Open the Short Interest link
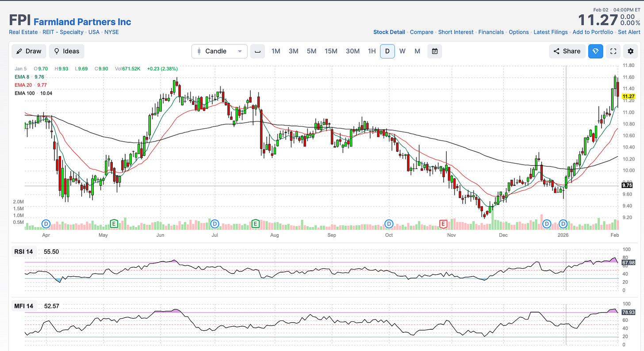Screen dimensions: 644x351 coord(456,32)
